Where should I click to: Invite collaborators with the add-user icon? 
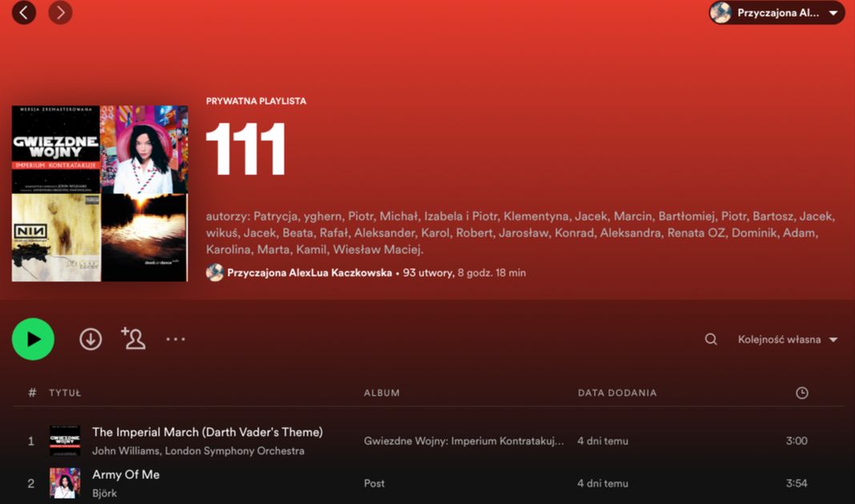[133, 338]
